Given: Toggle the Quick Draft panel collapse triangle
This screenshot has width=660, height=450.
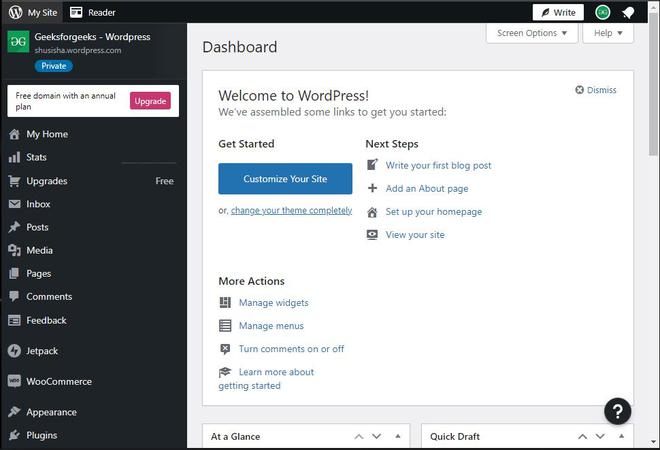Looking at the screenshot, I should click(621, 436).
